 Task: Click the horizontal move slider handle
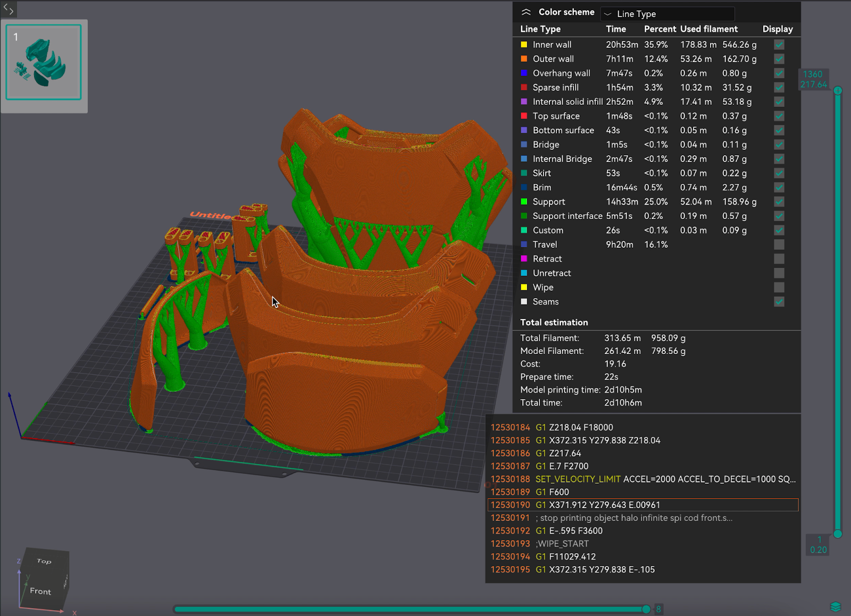646,609
